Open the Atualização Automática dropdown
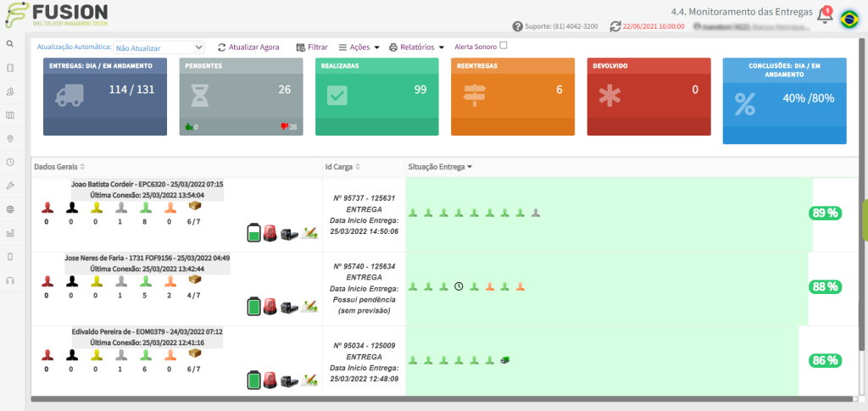This screenshot has width=868, height=411. [x=159, y=48]
